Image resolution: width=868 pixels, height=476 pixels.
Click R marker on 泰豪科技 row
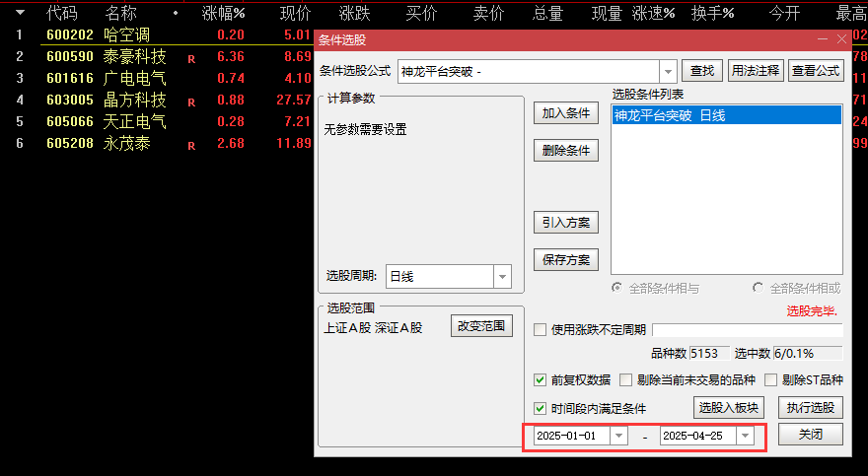tap(191, 58)
